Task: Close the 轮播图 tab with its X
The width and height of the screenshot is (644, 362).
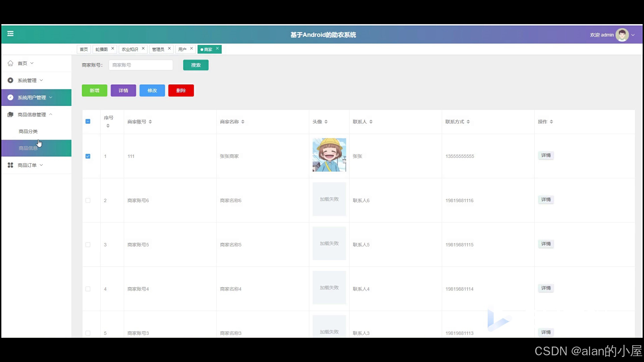Action: pos(113,49)
